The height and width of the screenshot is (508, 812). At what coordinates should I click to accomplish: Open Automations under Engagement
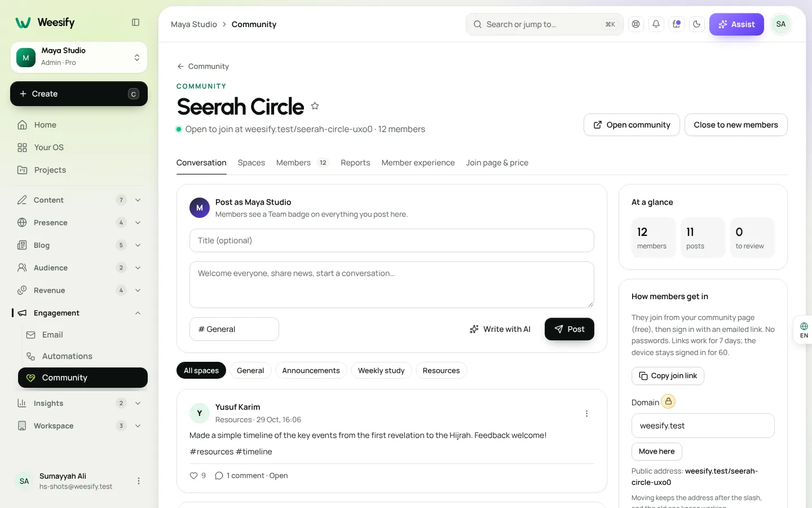pyautogui.click(x=83, y=356)
